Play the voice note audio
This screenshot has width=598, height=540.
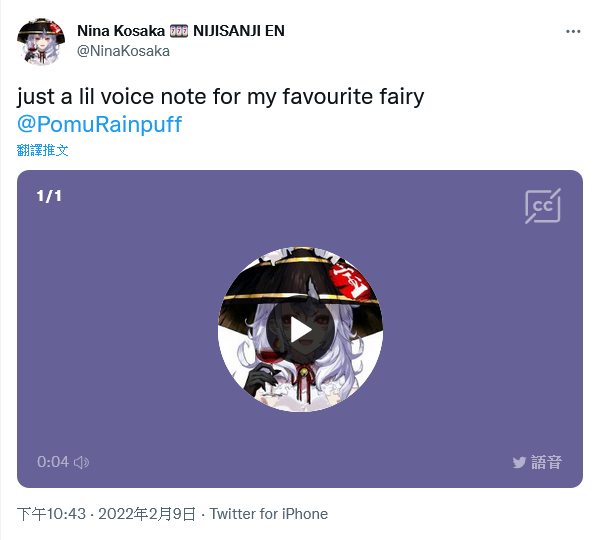[301, 331]
